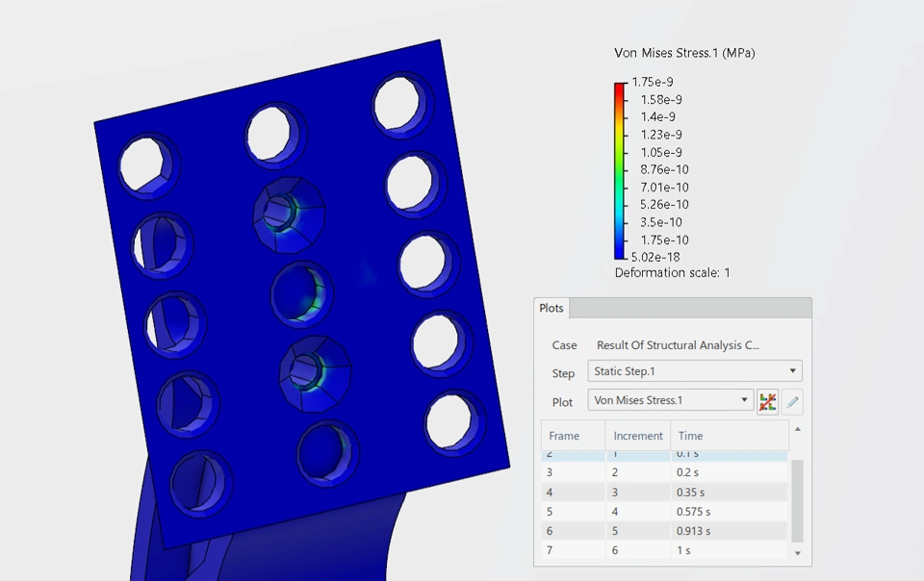The height and width of the screenshot is (581, 924).
Task: Click the legend maximum value 1.75e-9
Action: pos(653,82)
